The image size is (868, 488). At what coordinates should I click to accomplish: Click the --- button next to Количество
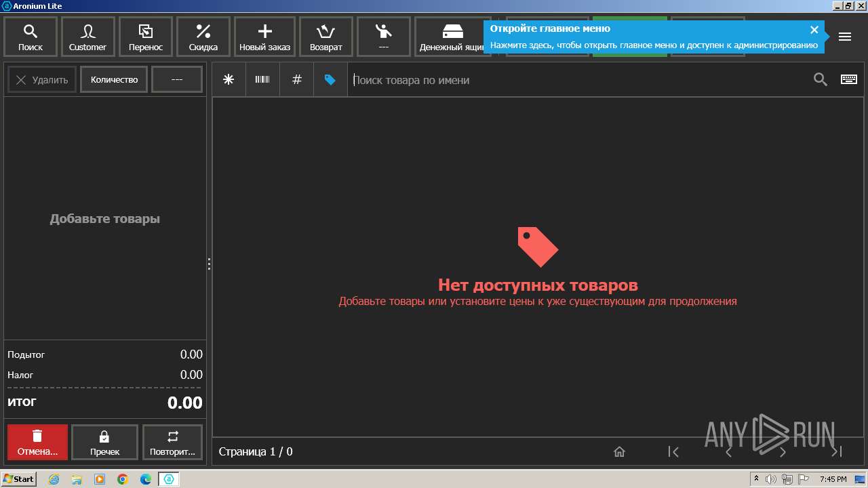click(x=177, y=79)
